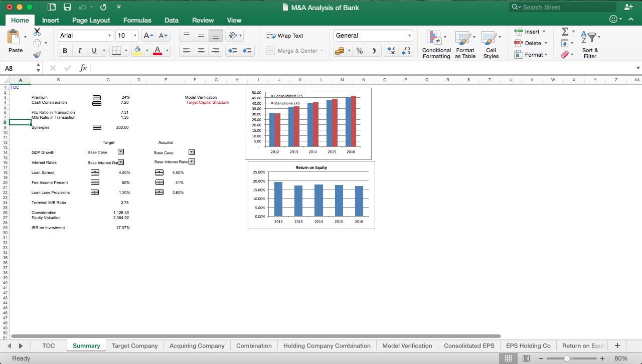Apply the Percent style format
The image size is (642, 364).
coord(359,51)
